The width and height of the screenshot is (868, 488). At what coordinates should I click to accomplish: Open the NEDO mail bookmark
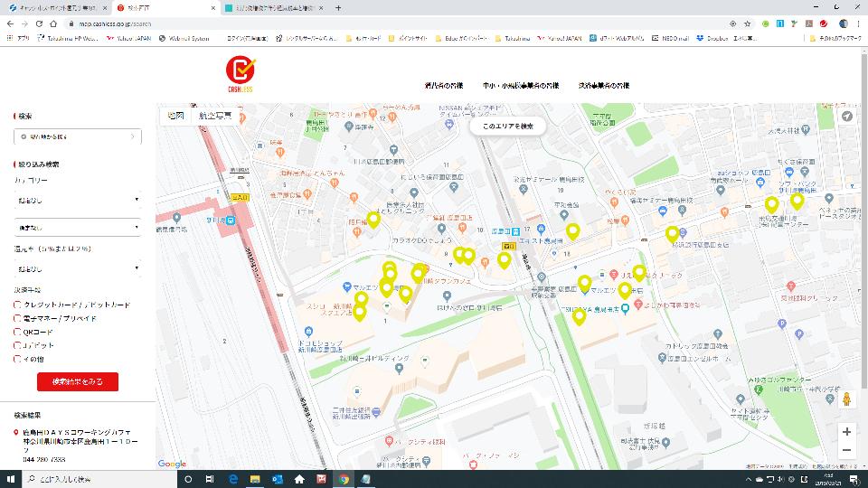(670, 38)
